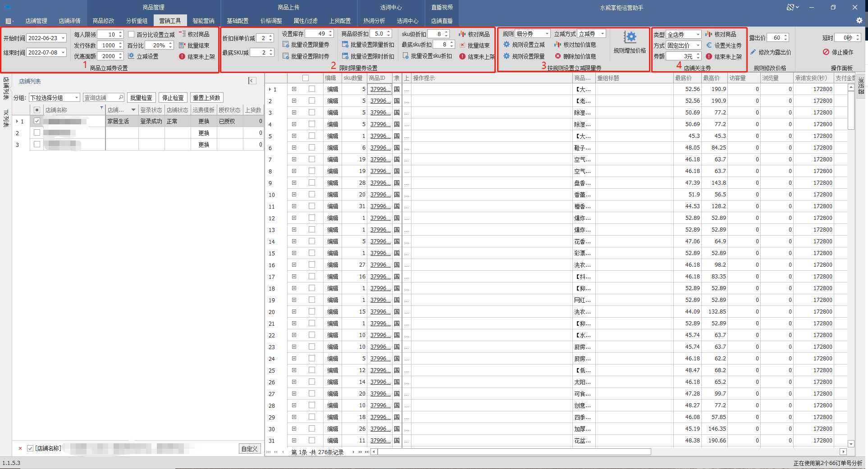Uncheck the first store row checkbox
The height and width of the screenshot is (469, 868).
(x=37, y=121)
